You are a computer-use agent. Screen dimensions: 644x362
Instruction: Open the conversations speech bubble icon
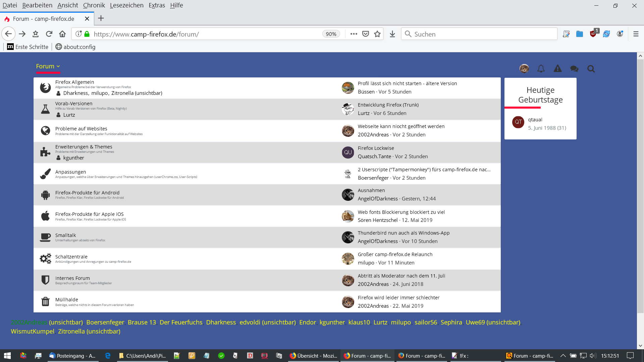tap(574, 69)
